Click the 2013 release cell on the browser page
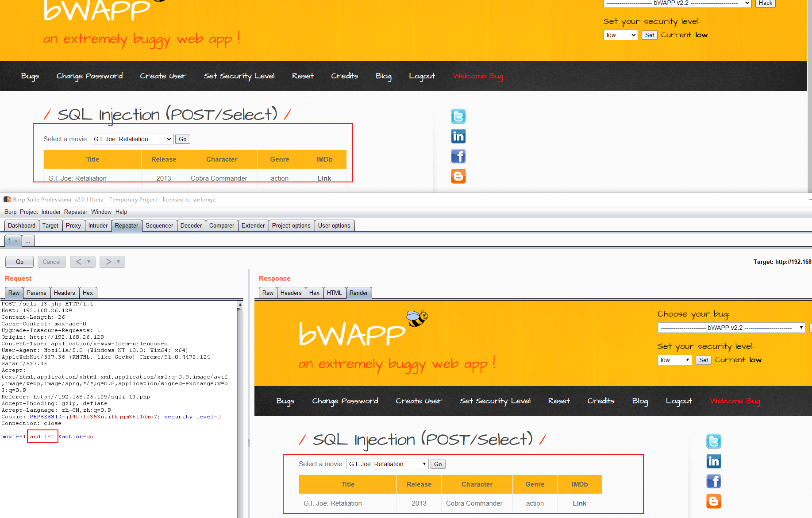The width and height of the screenshot is (812, 518). coord(164,178)
